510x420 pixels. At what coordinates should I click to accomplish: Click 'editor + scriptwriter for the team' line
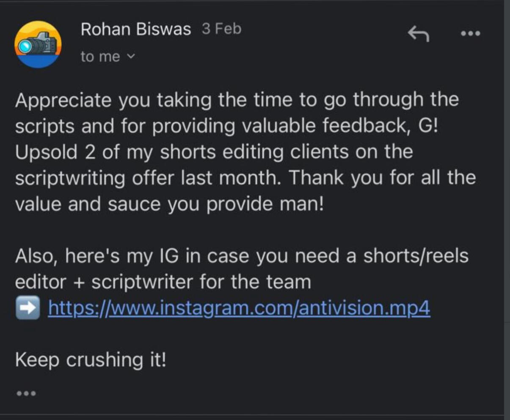[x=163, y=282]
